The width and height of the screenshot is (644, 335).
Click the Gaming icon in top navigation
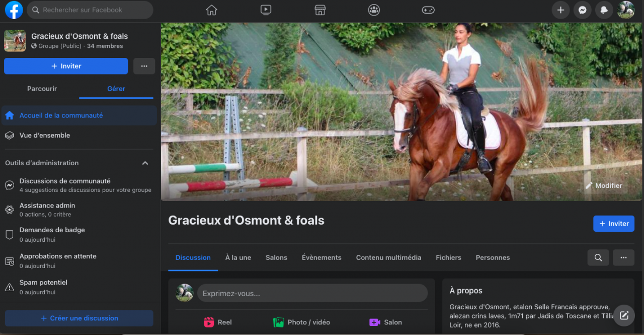(x=428, y=10)
